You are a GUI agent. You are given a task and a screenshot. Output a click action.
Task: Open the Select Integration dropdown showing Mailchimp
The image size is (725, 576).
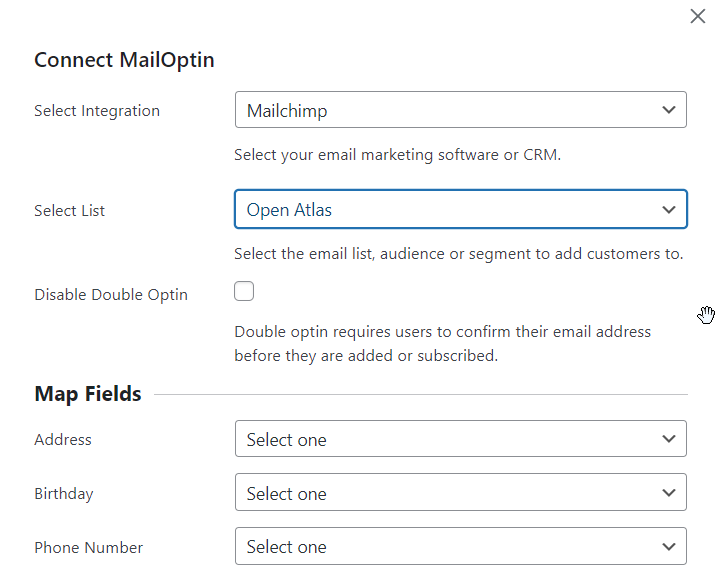[x=461, y=110]
